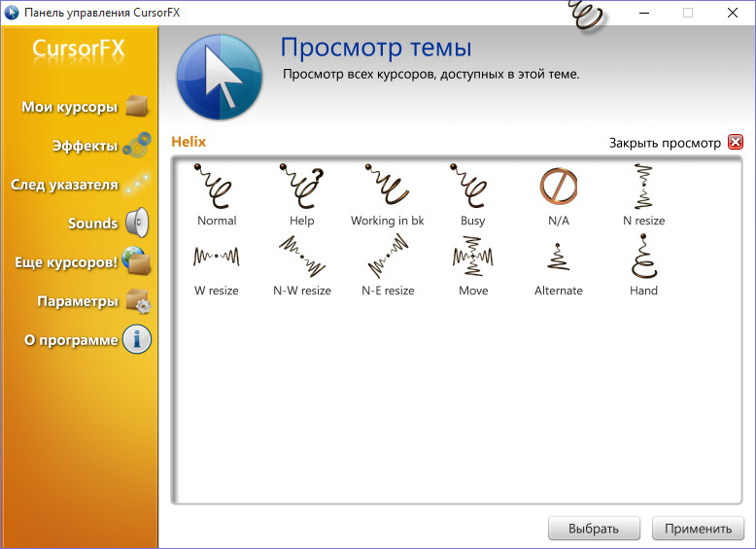Select the Help cursor with question mark
This screenshot has width=756, height=549.
click(301, 186)
